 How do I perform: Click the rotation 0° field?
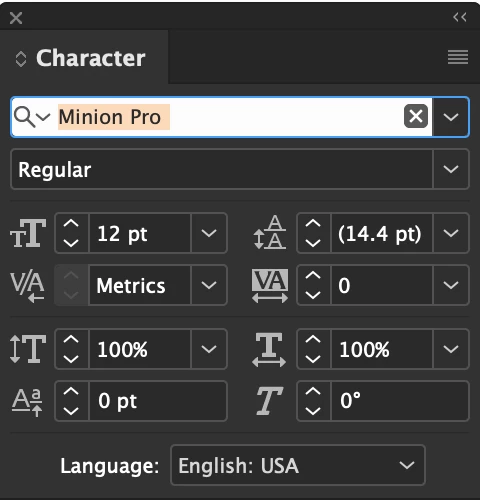400,401
